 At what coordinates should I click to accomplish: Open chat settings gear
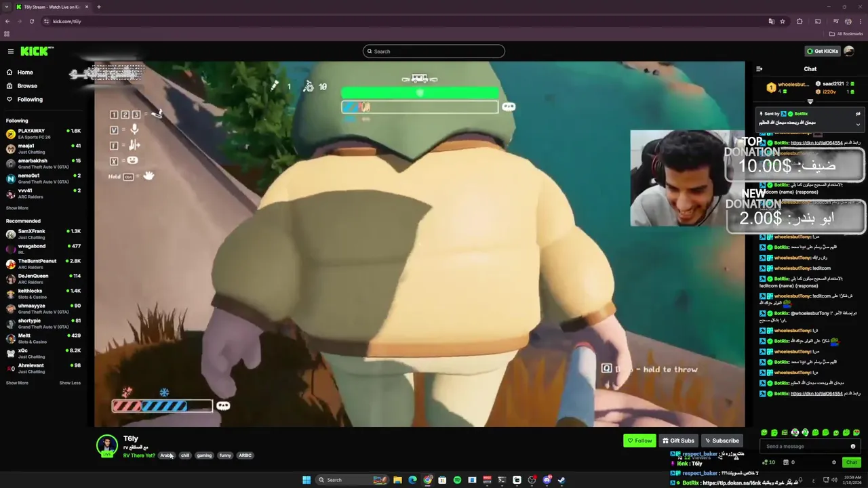pos(834,462)
